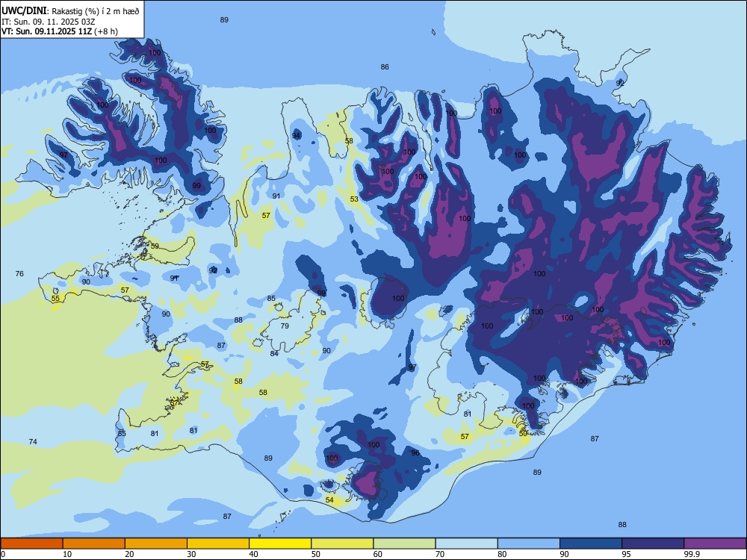The image size is (747, 560).
Task: Select the '84' humidity value on the map
Action: click(x=274, y=354)
